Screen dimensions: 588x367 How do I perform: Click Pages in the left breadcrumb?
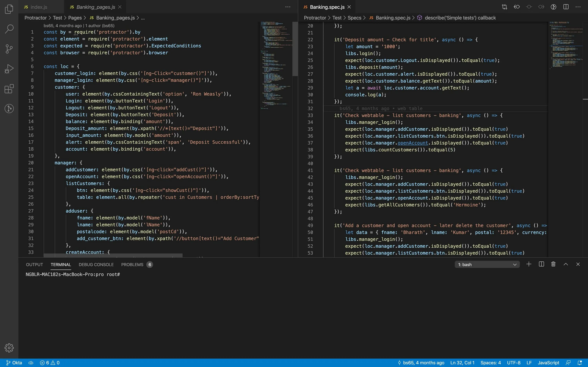[75, 18]
